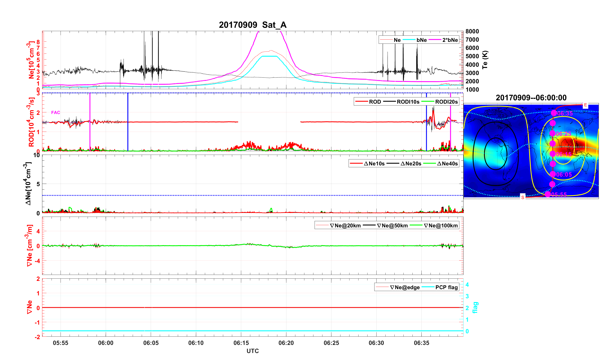Click the ΔNe40s legend entry
Image resolution: width=602 pixels, height=364 pixels.
pyautogui.click(x=447, y=164)
